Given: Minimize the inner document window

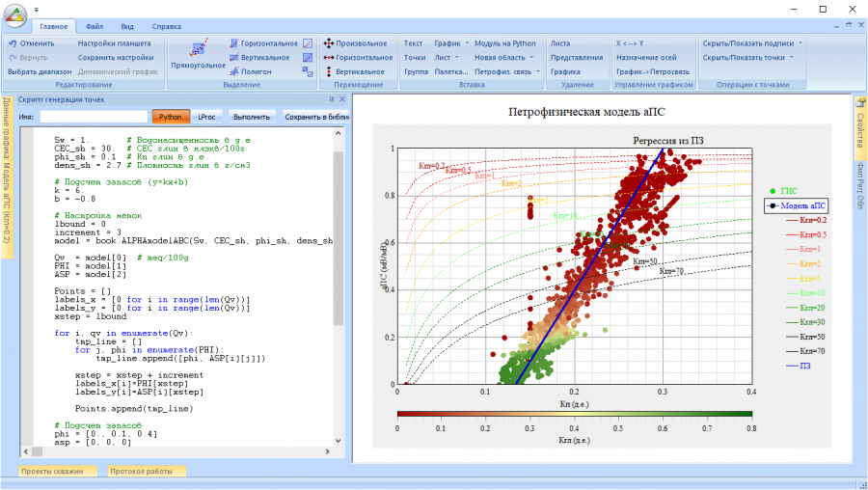Looking at the screenshot, I should pos(837,26).
